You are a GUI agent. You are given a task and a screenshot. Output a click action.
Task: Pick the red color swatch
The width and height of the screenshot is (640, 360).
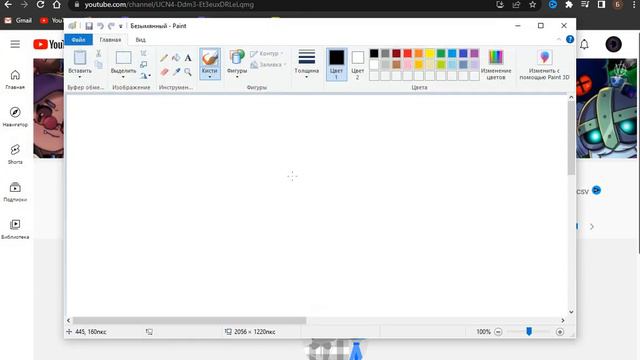tap(408, 53)
